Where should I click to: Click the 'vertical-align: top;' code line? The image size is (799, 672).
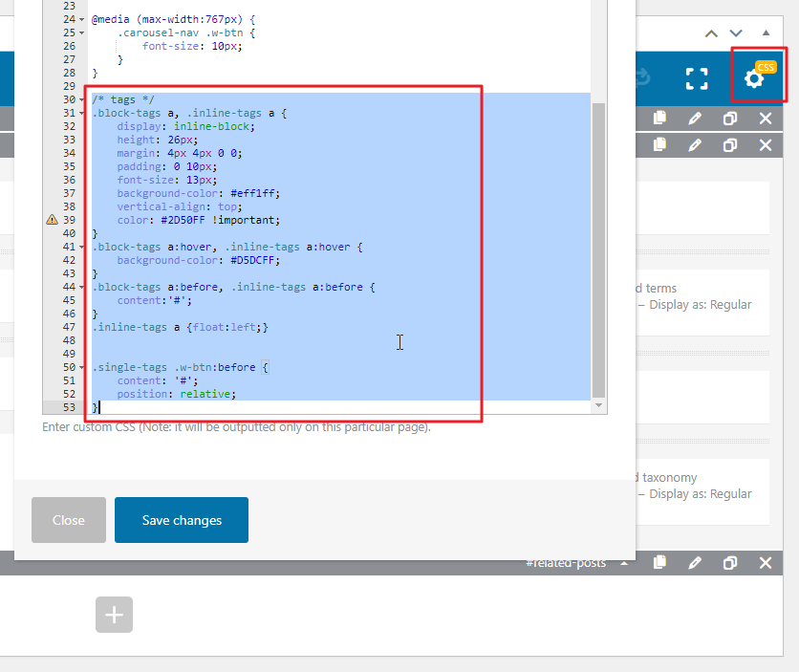pos(180,206)
